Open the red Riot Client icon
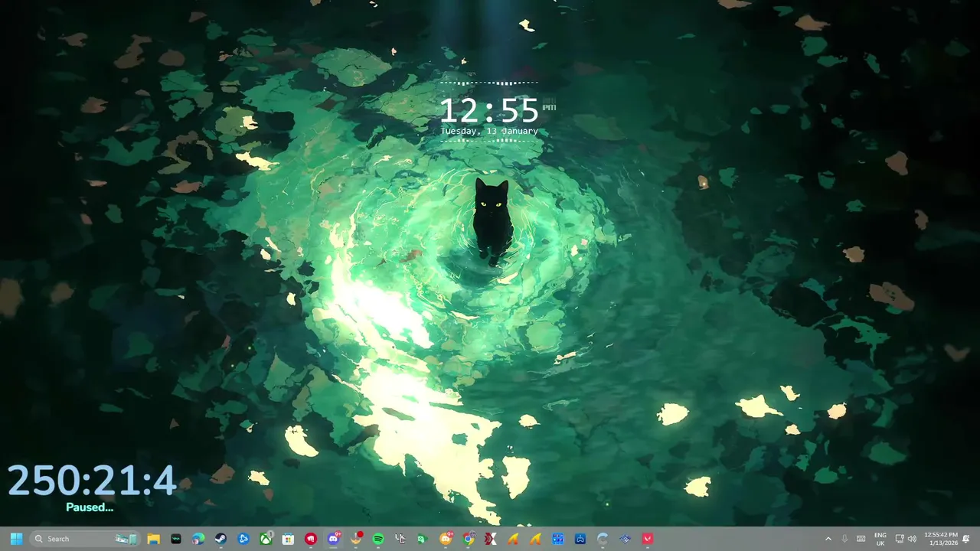 (x=311, y=539)
